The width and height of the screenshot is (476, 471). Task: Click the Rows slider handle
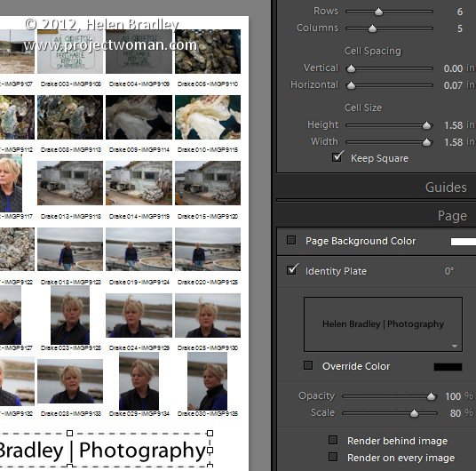[x=378, y=12]
